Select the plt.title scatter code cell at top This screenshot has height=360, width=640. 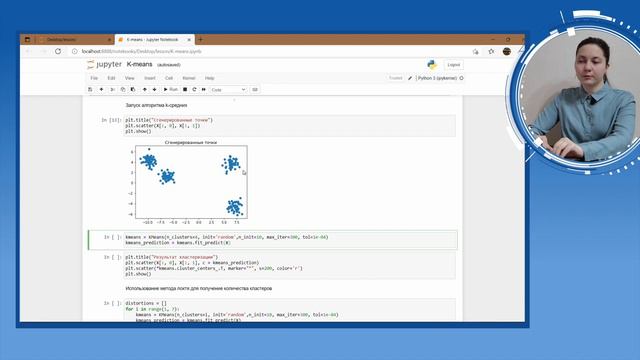pos(290,126)
